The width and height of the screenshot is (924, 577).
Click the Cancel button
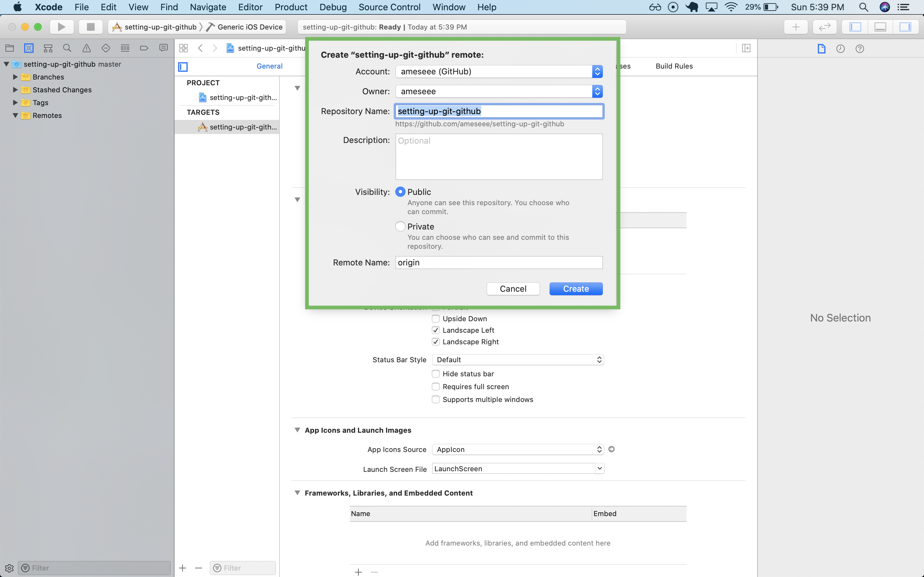coord(513,288)
